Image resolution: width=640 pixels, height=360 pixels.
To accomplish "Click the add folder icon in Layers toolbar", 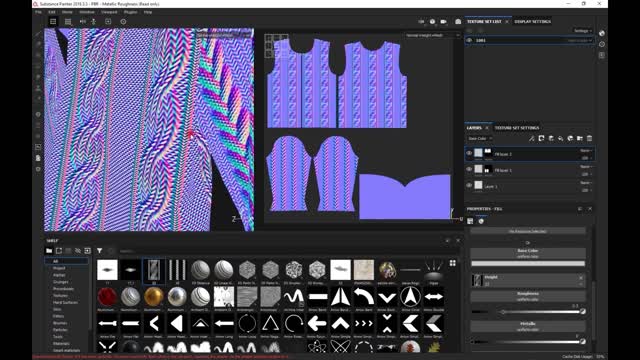I will [580, 139].
